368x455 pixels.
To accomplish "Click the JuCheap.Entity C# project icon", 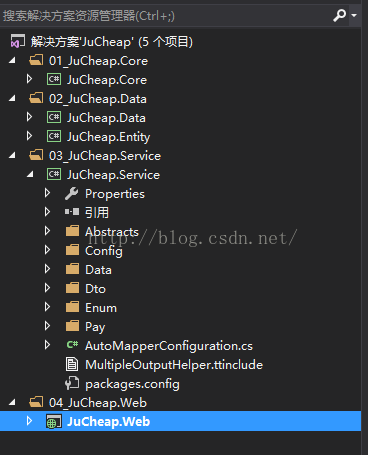I will 54,136.
